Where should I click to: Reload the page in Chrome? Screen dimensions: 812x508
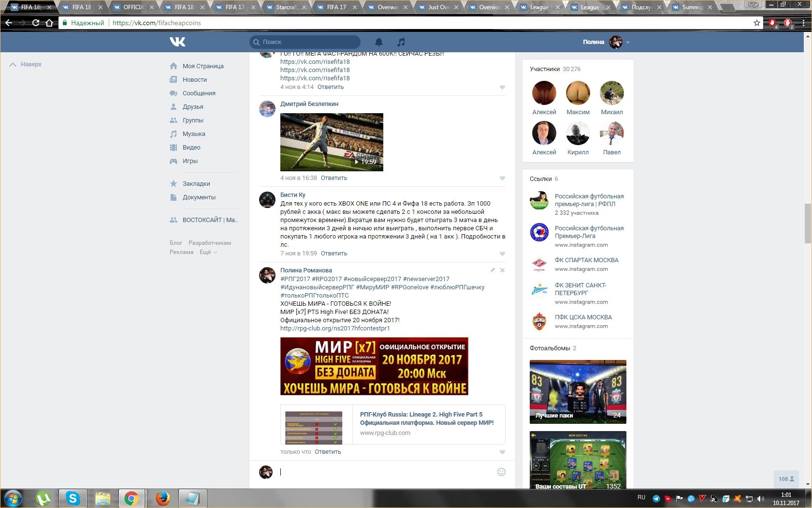[36, 23]
